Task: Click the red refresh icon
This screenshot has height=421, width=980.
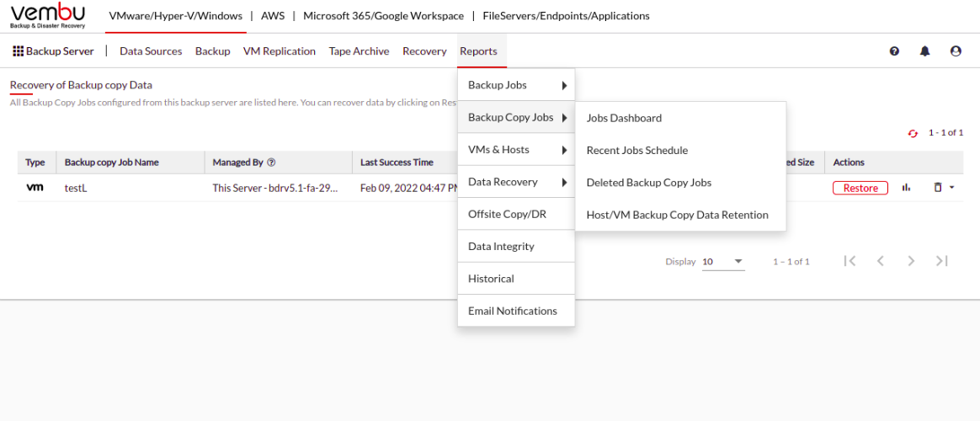Action: click(x=913, y=133)
